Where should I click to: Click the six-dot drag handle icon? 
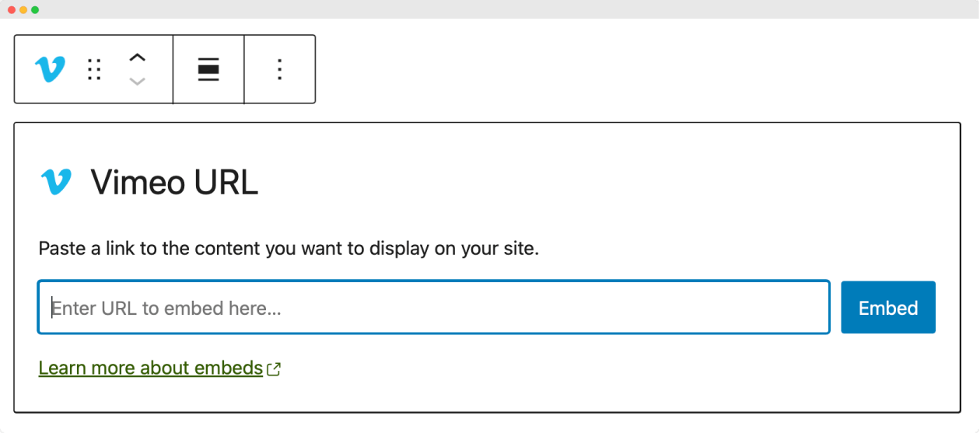click(94, 70)
